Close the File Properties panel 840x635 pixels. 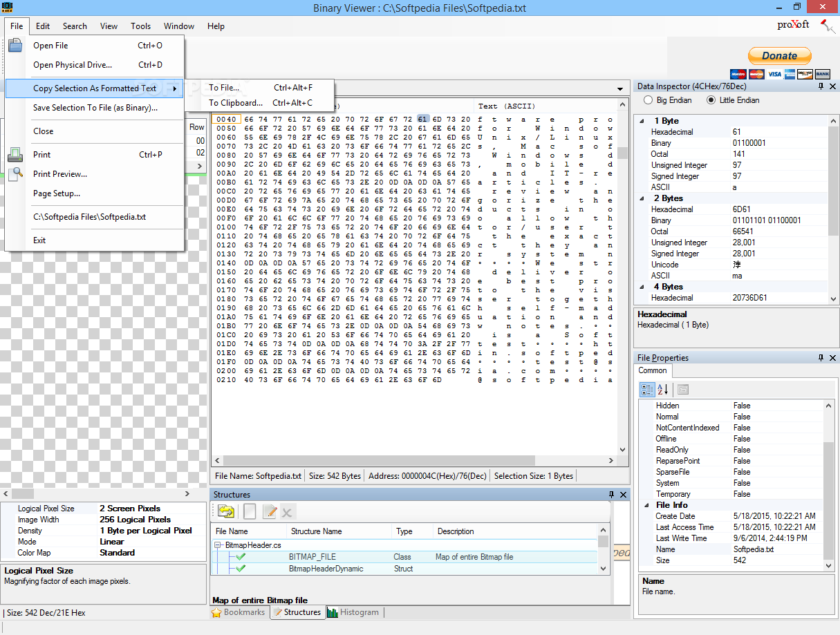point(832,358)
